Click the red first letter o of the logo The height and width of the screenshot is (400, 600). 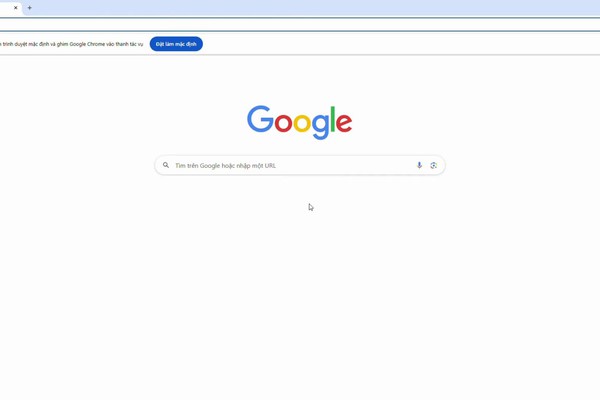click(284, 123)
